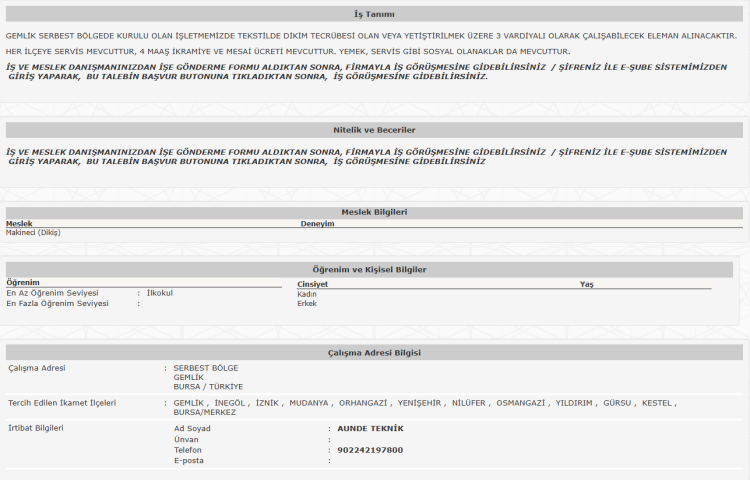
Task: Click the Tercih Edilen İkamet İlçeleri label
Action: click(x=62, y=403)
